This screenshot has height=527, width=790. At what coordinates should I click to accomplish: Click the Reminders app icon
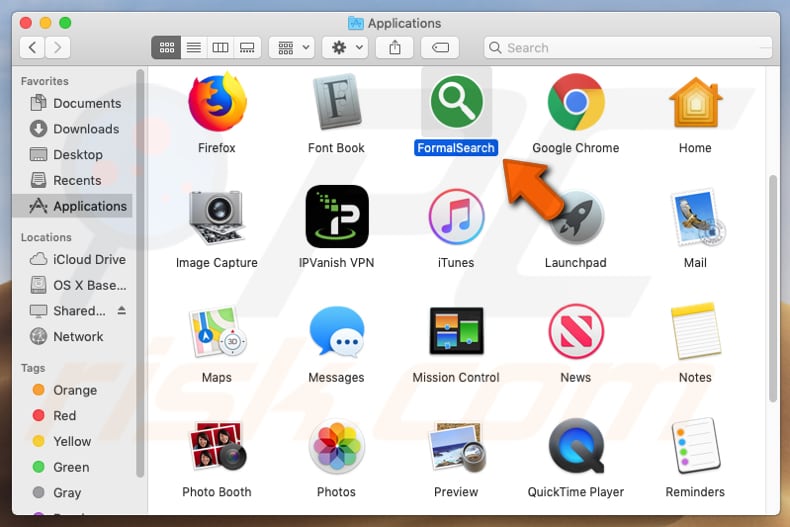tap(697, 446)
